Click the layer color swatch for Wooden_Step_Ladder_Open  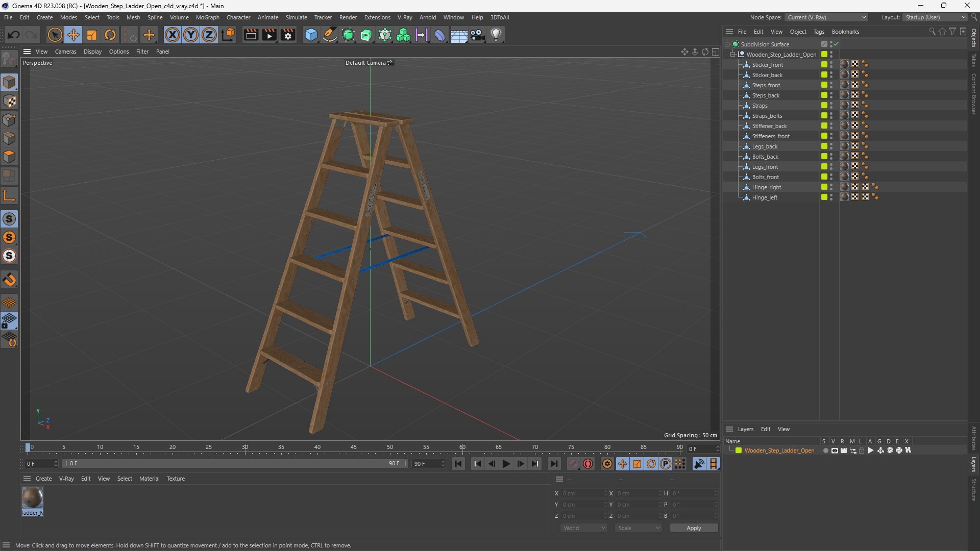739,450
